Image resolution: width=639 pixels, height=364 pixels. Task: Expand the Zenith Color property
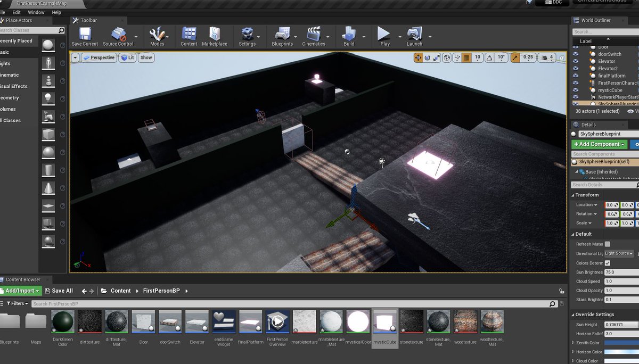tap(573, 343)
